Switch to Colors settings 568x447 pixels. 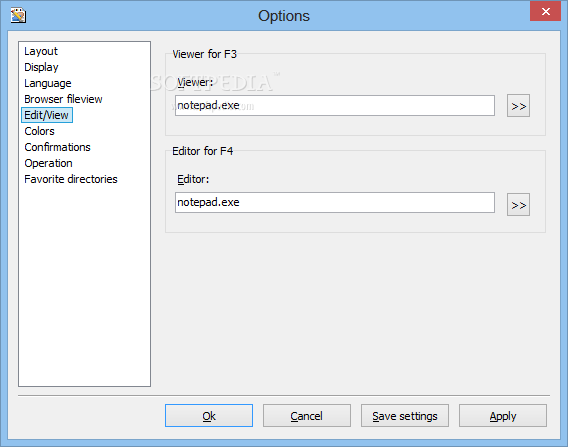(39, 131)
